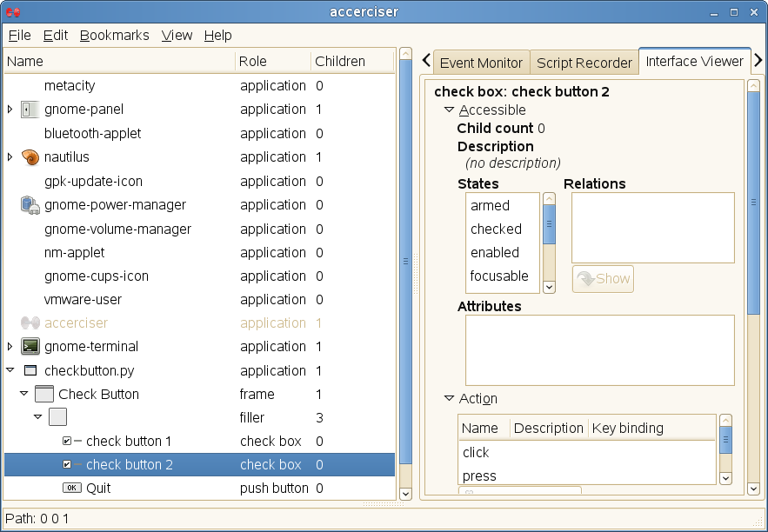The image size is (768, 532).
Task: Click the check button 2 checkbox icon
Action: [x=67, y=464]
